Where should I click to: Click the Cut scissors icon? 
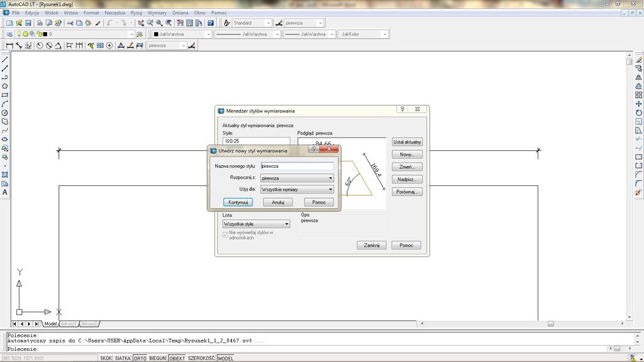click(70, 23)
